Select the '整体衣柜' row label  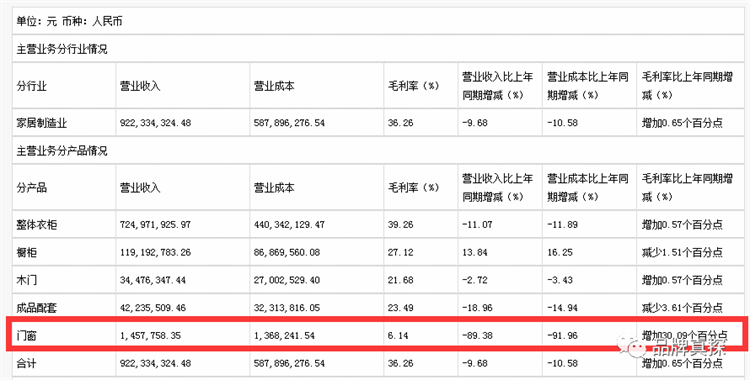[37, 224]
